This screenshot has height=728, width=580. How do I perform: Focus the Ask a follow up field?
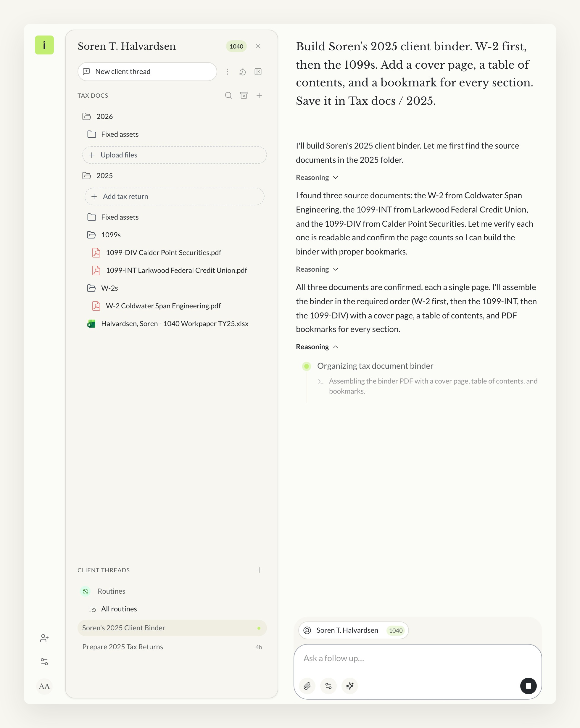click(x=418, y=658)
